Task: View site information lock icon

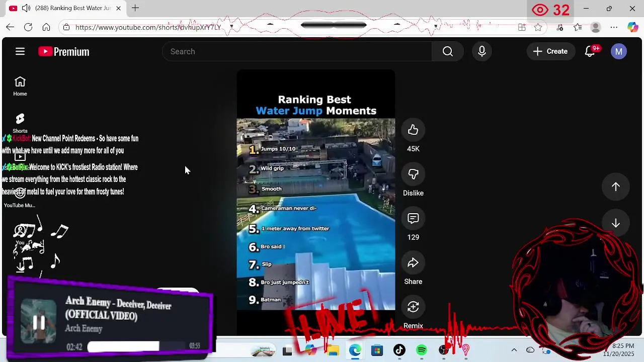Action: pyautogui.click(x=66, y=27)
